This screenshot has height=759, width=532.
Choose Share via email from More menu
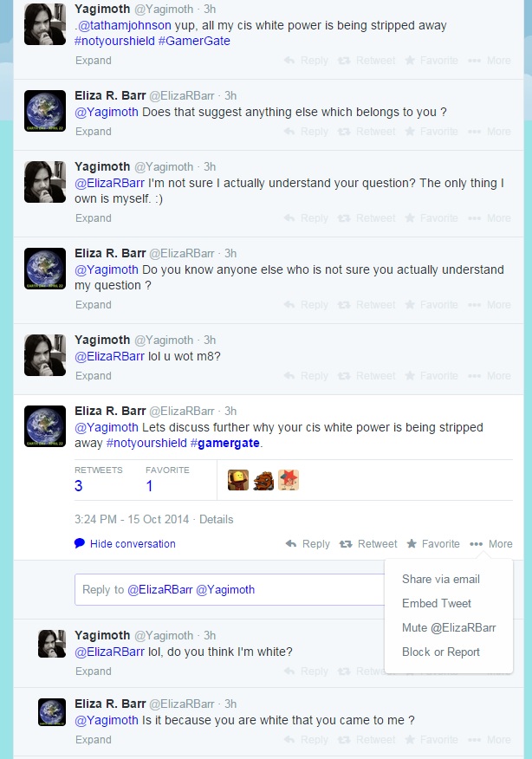click(440, 579)
